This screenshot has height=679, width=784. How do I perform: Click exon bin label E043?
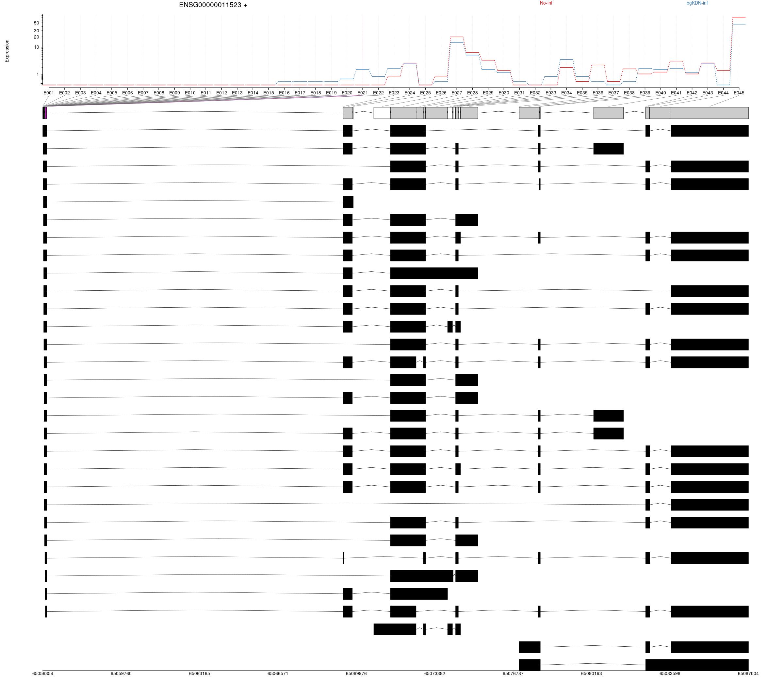point(708,93)
